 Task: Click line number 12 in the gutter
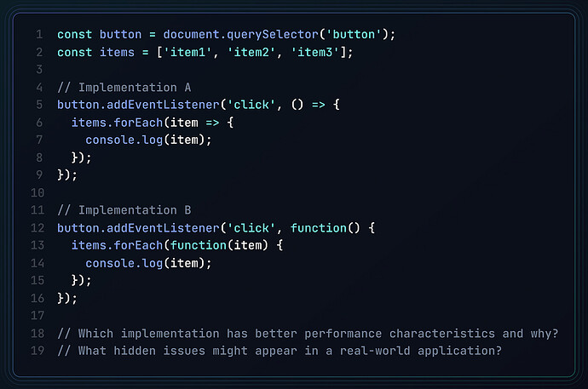point(37,228)
